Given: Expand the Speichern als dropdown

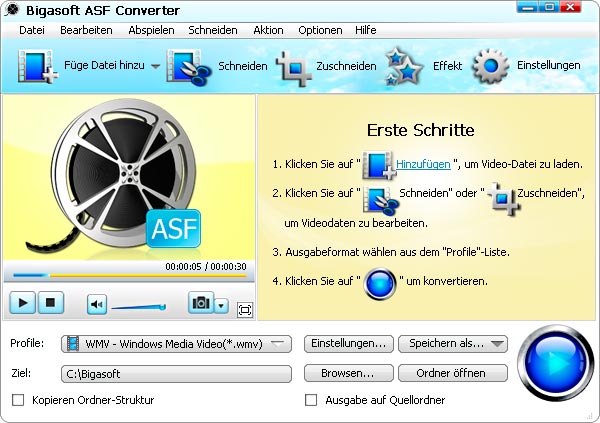Looking at the screenshot, I should pos(497,343).
